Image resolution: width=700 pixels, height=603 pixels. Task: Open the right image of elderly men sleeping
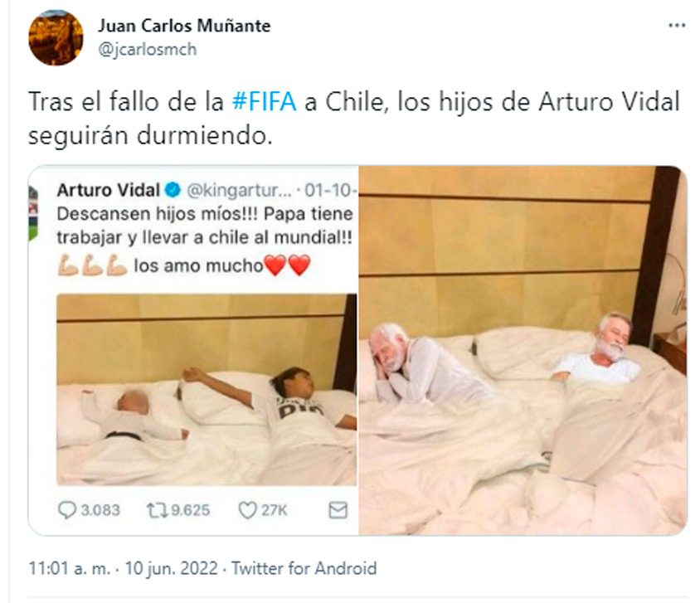pos(523,350)
